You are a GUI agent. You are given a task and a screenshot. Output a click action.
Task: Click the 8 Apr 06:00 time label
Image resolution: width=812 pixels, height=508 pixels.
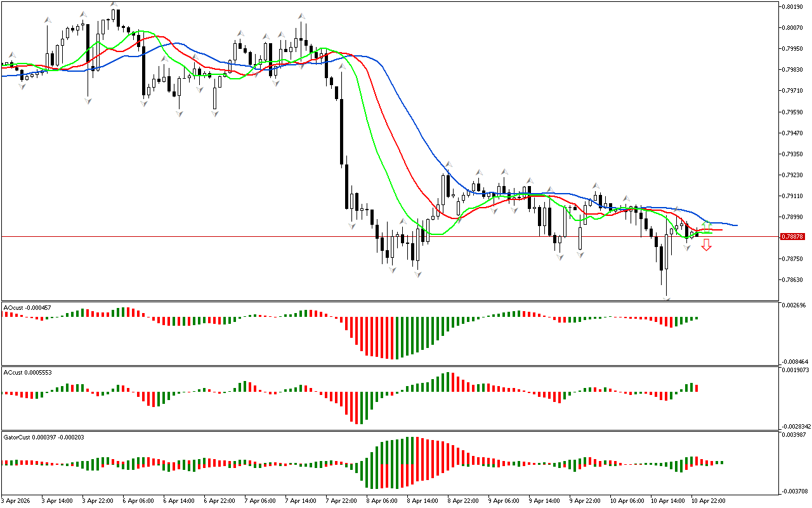coord(383,501)
